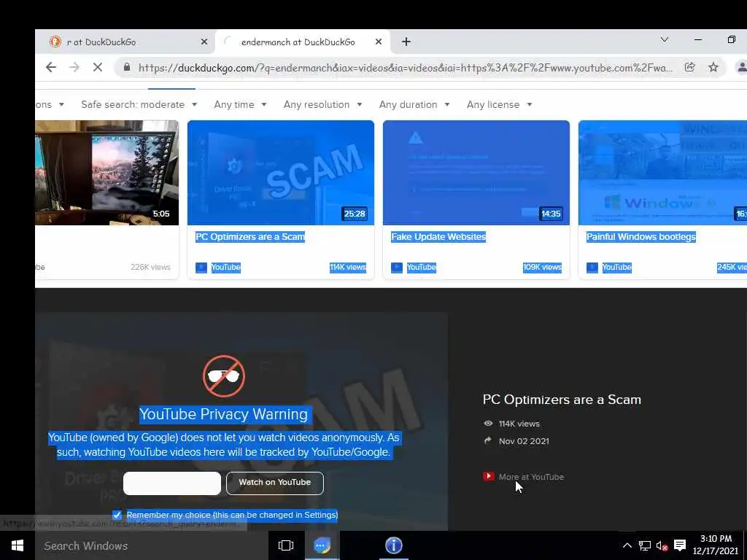Click the muted volume icon in system tray

tap(662, 546)
